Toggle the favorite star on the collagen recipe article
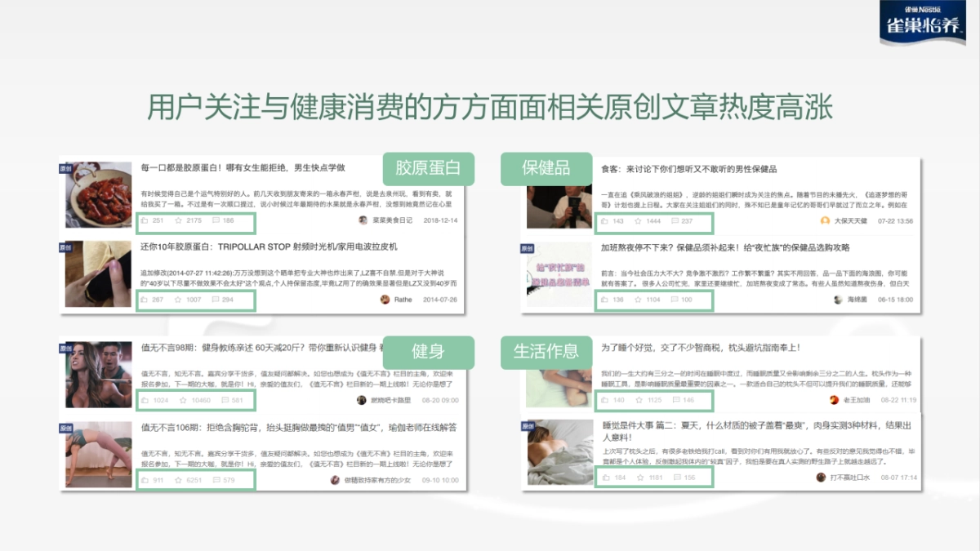 click(x=179, y=220)
